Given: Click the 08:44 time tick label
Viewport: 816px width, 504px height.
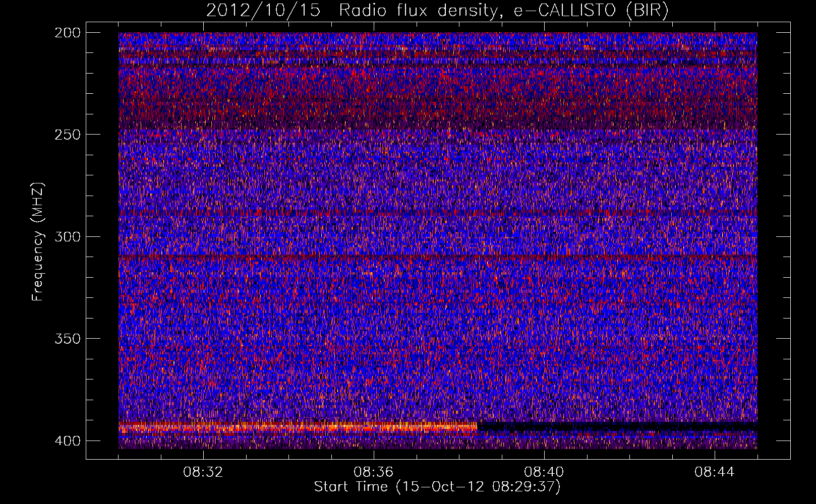Looking at the screenshot, I should click(715, 472).
